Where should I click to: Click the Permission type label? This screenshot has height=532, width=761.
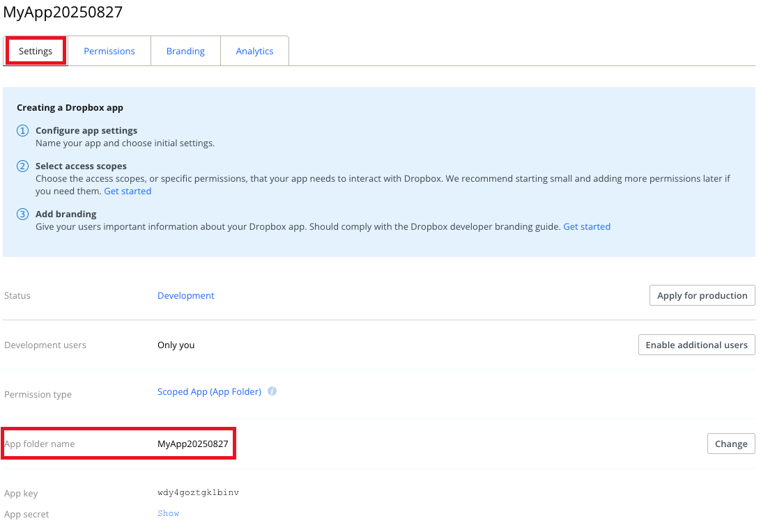38,394
